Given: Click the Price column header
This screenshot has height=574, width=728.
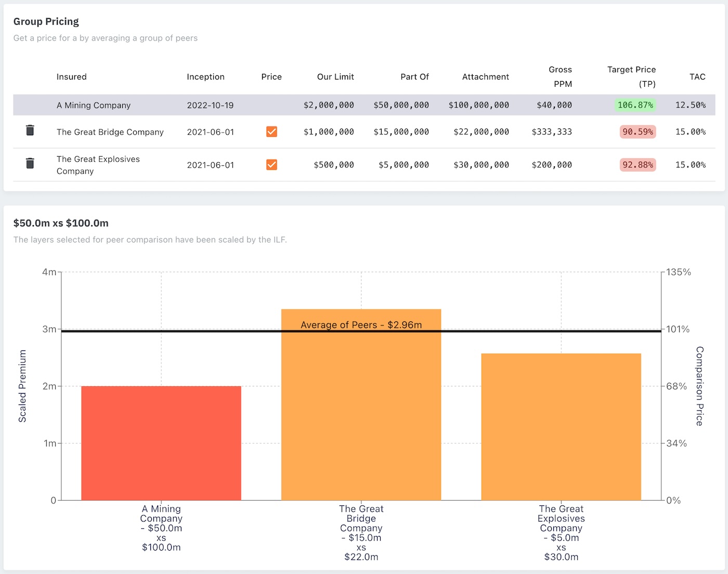Looking at the screenshot, I should click(271, 76).
